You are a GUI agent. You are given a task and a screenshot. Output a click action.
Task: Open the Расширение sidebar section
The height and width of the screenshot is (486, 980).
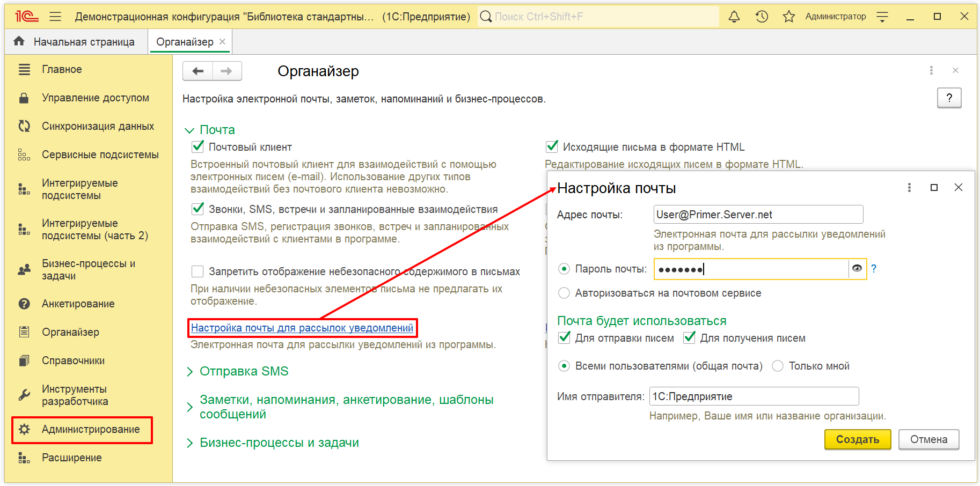pyautogui.click(x=89, y=458)
